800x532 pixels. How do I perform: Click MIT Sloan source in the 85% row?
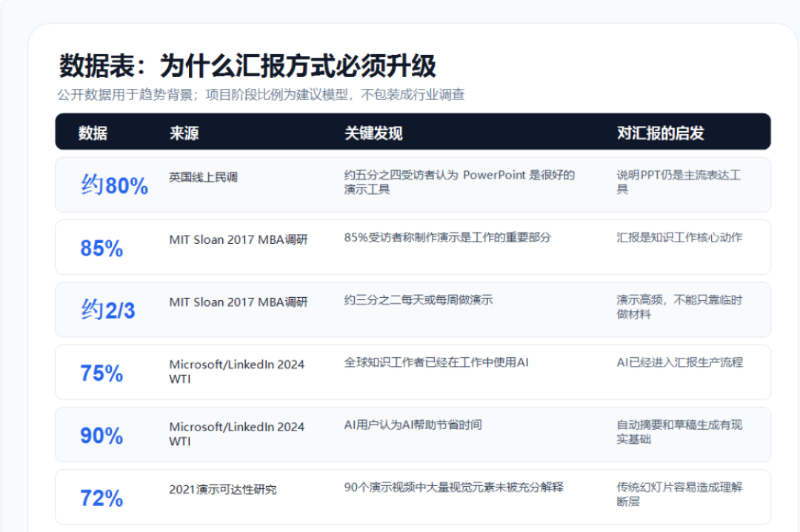(x=239, y=240)
